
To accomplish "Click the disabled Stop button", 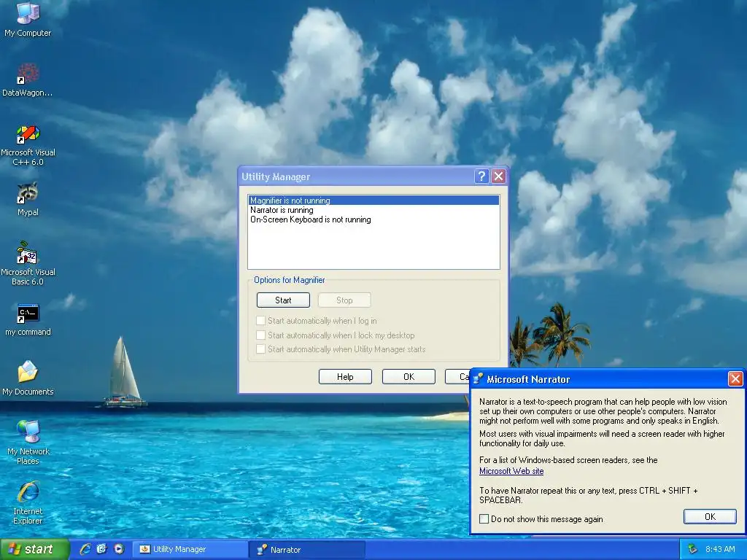I will 344,300.
